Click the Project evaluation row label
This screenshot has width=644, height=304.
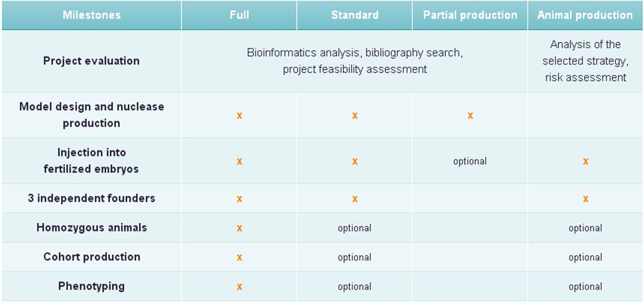pyautogui.click(x=92, y=61)
